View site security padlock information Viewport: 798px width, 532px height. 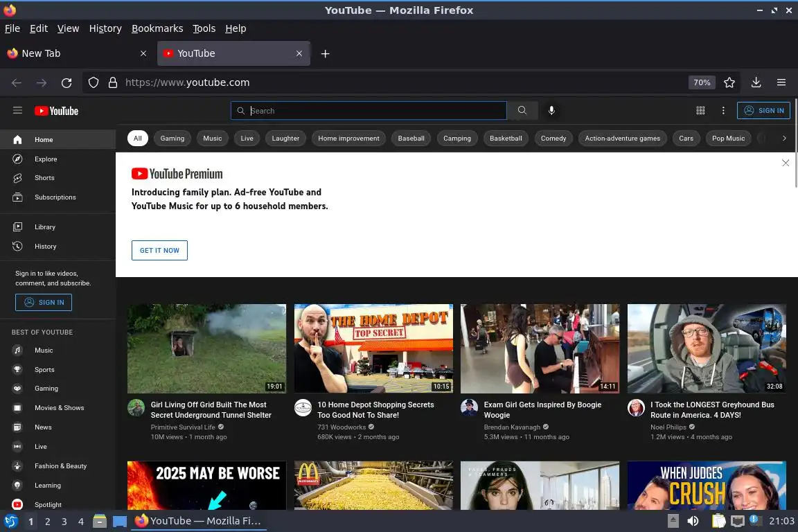[x=113, y=82]
